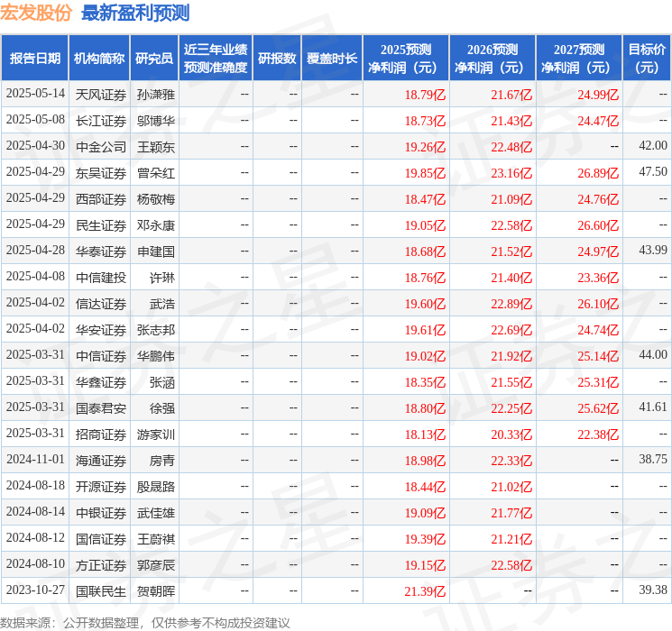Click the 研报数 column header

[x=276, y=59]
